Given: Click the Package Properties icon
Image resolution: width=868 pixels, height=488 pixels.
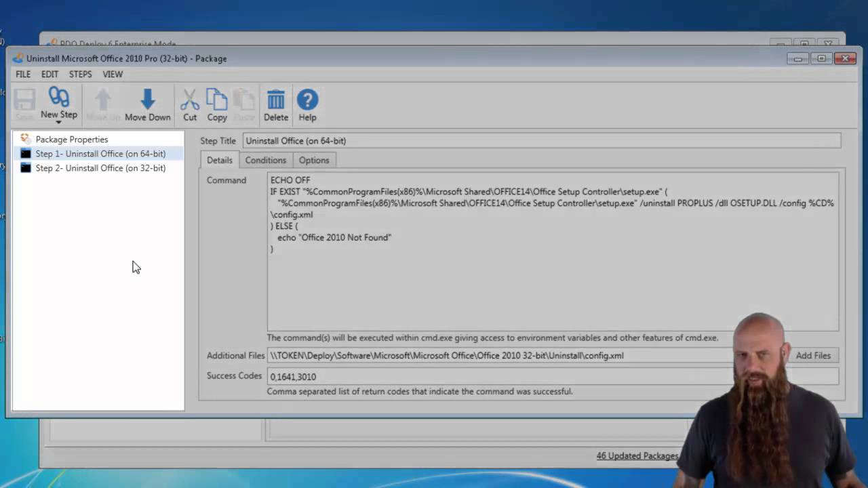Looking at the screenshot, I should tap(26, 139).
